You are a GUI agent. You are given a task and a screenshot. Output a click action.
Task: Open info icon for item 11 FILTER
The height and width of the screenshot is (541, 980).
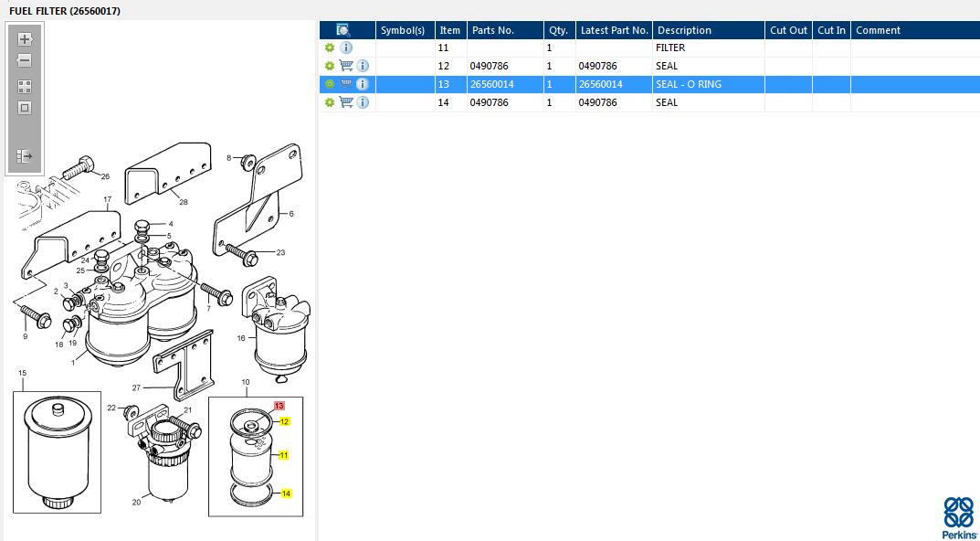pos(345,48)
